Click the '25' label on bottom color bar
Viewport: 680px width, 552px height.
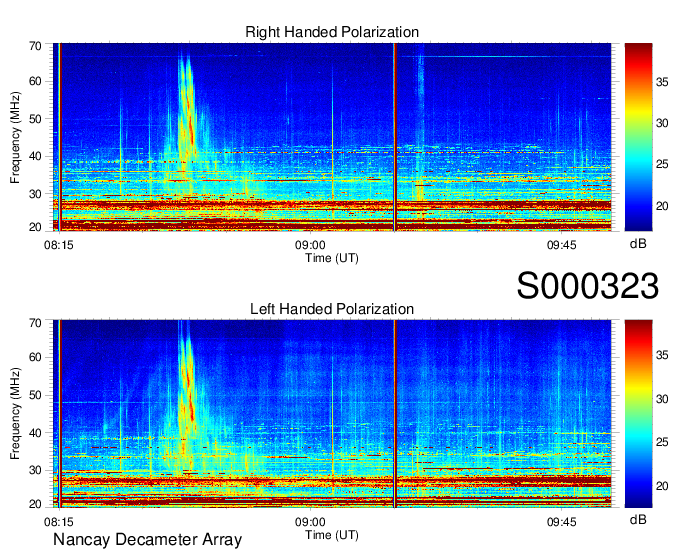click(662, 443)
